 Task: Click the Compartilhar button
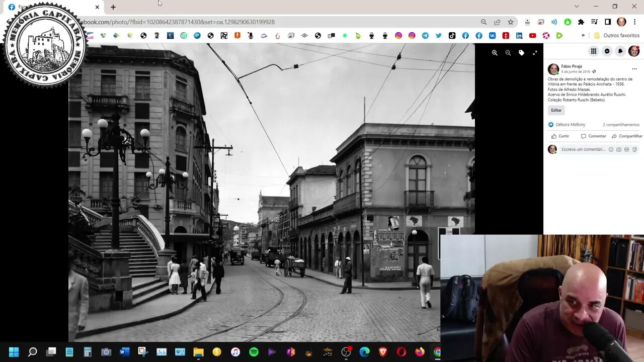(627, 136)
